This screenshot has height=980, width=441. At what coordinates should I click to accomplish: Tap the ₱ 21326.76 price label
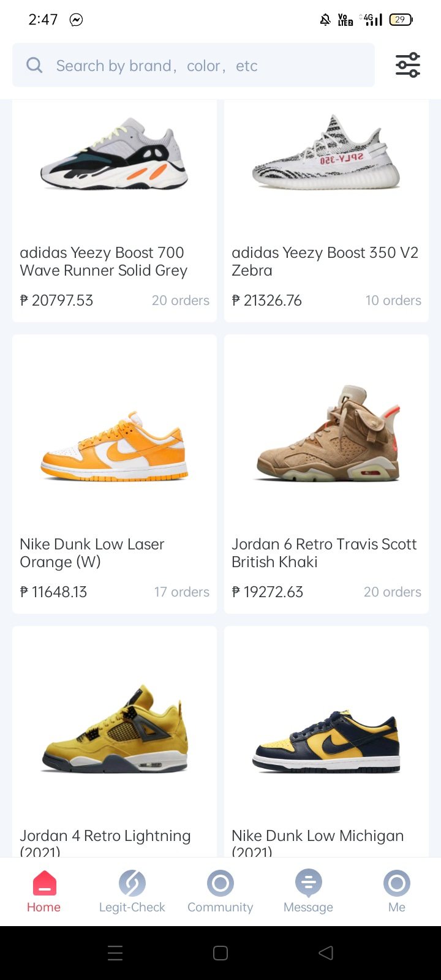(x=267, y=300)
